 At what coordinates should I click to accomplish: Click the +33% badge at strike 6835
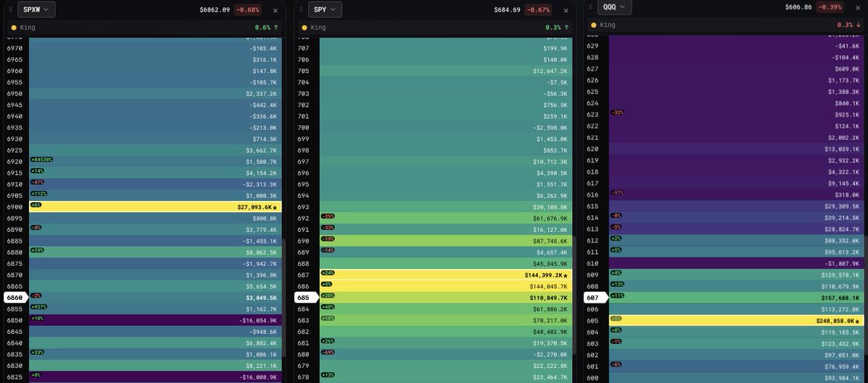pos(37,353)
